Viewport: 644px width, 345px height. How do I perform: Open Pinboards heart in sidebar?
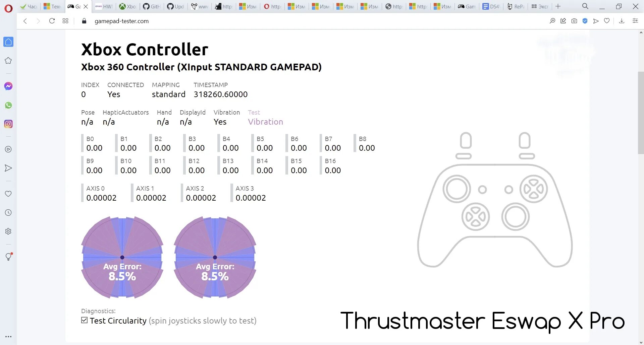point(8,194)
